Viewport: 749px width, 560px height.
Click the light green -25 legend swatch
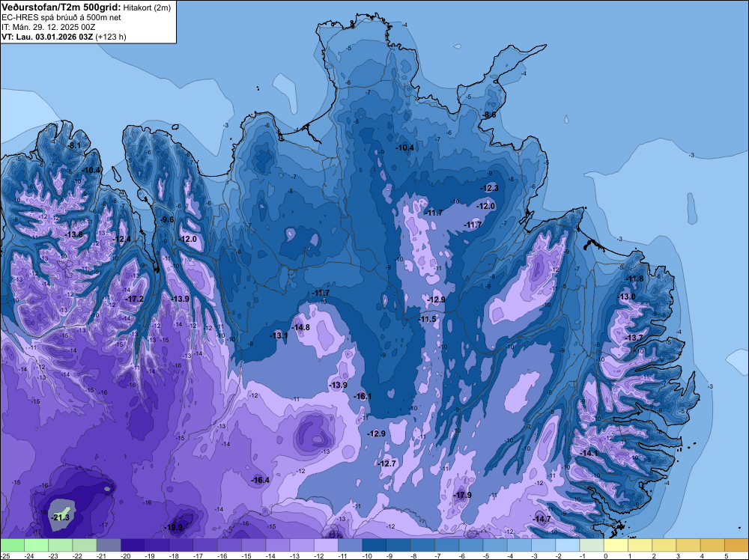(12, 545)
